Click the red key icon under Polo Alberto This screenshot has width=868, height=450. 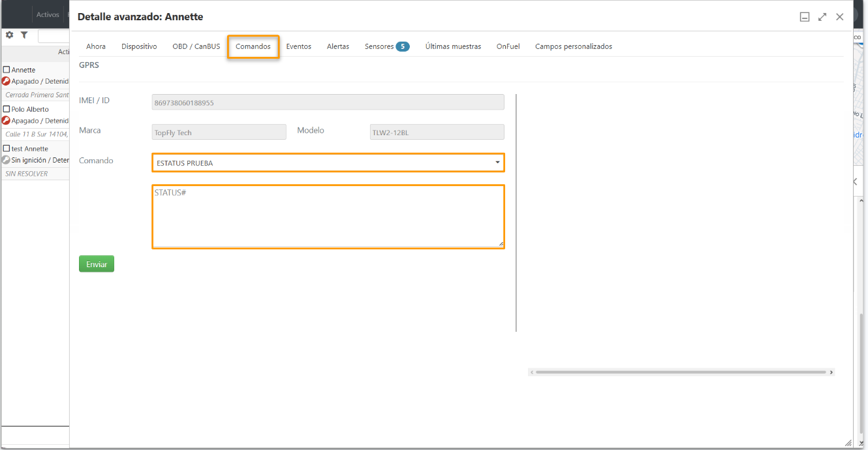click(6, 120)
